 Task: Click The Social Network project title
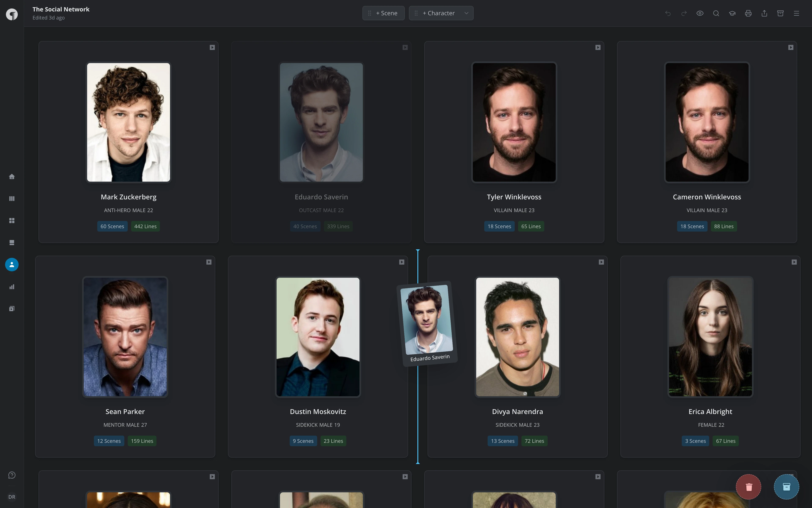pos(61,9)
